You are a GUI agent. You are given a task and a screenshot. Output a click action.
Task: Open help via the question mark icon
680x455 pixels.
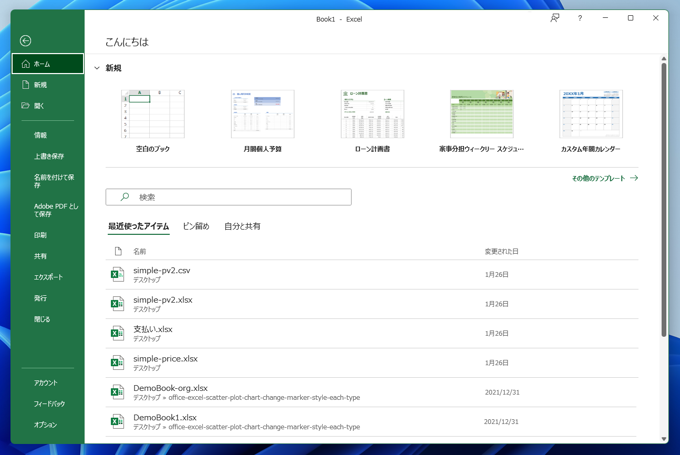(580, 18)
